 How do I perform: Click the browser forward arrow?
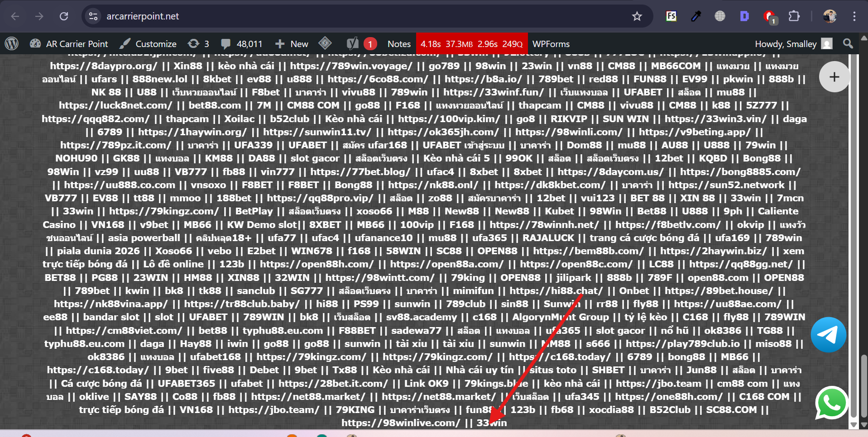39,16
